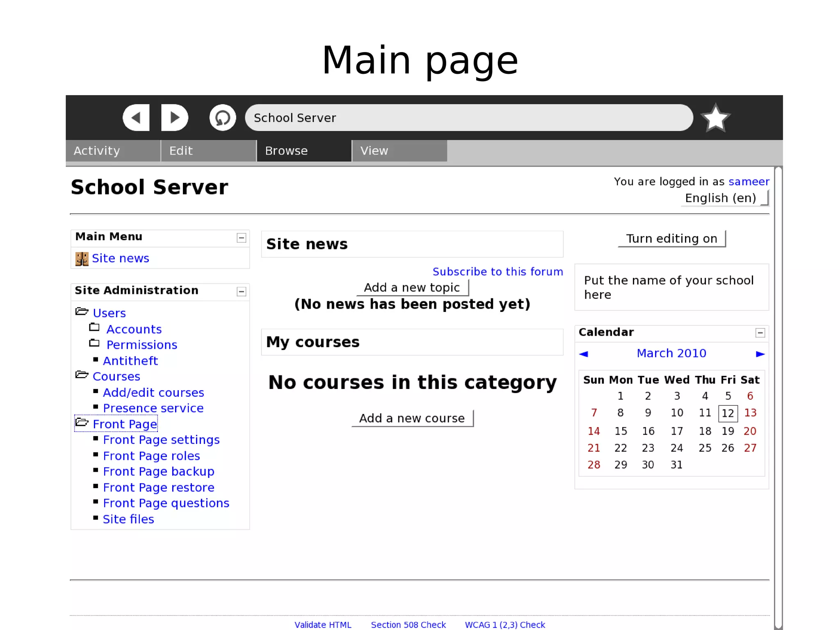This screenshot has height=630, width=840.
Task: Click the vertical page scrollbar
Action: [x=778, y=398]
